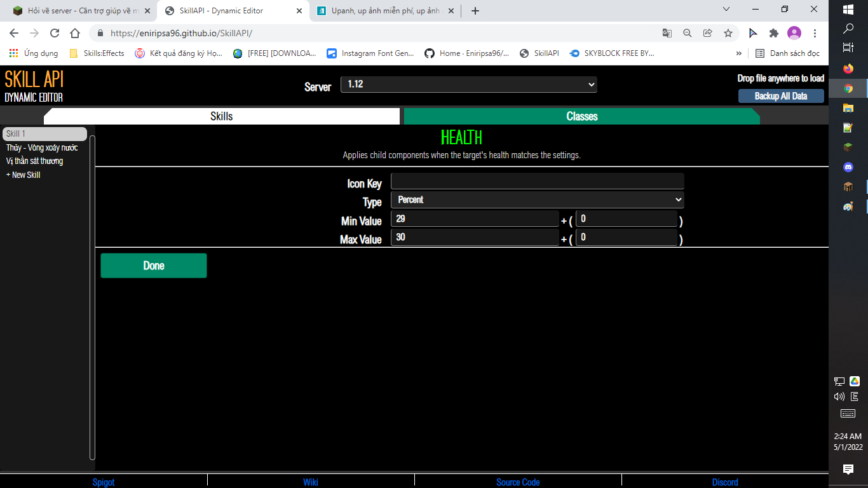
Task: Click the Done button
Action: pos(154,266)
